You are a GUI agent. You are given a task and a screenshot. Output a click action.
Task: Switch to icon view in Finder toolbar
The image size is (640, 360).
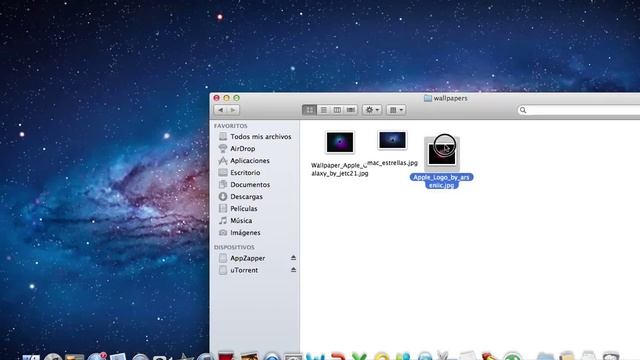[x=309, y=110]
